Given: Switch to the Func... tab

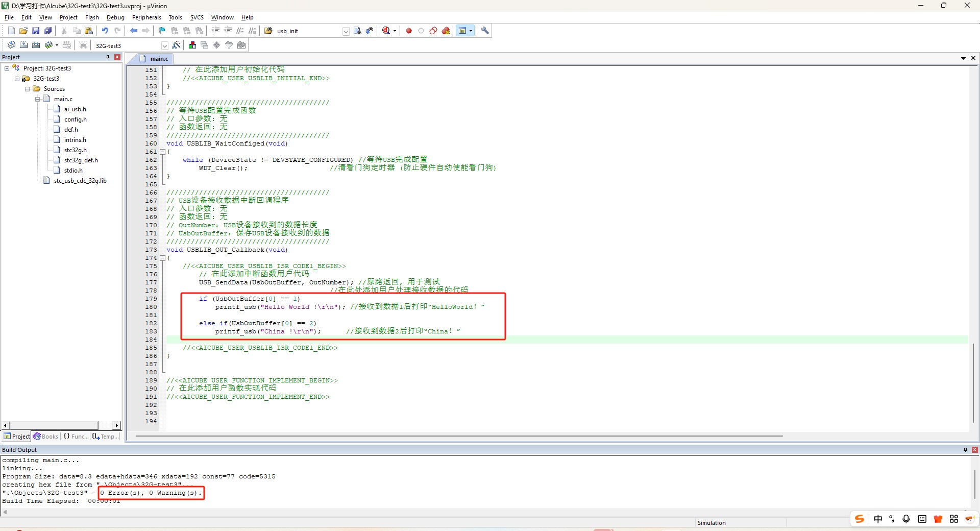Looking at the screenshot, I should (x=76, y=437).
